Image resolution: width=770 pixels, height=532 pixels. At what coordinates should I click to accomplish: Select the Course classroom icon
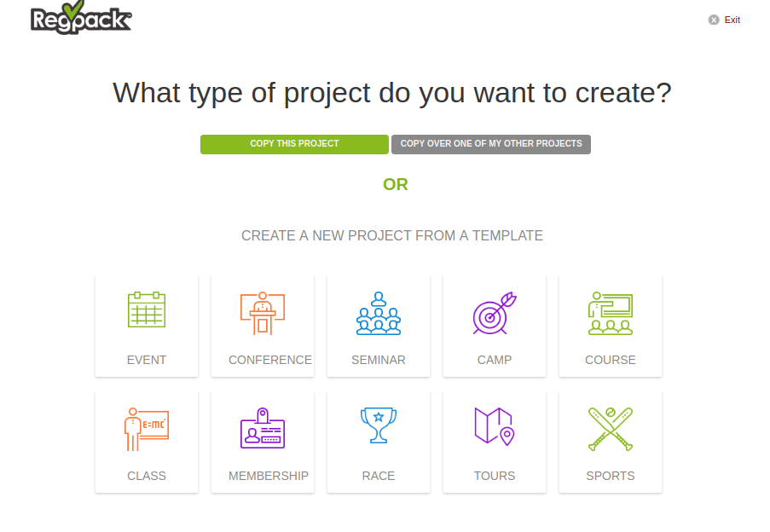point(611,313)
